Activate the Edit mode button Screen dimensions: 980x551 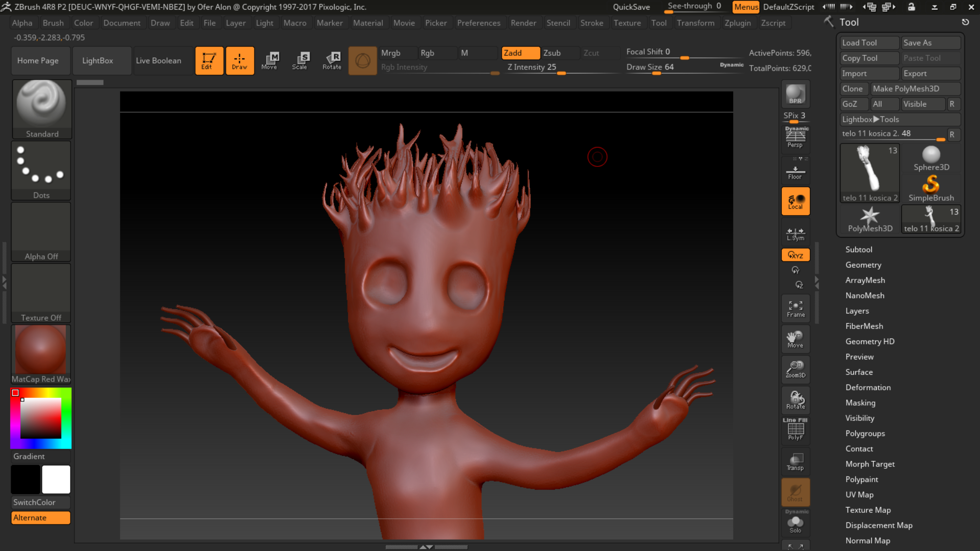pos(209,61)
